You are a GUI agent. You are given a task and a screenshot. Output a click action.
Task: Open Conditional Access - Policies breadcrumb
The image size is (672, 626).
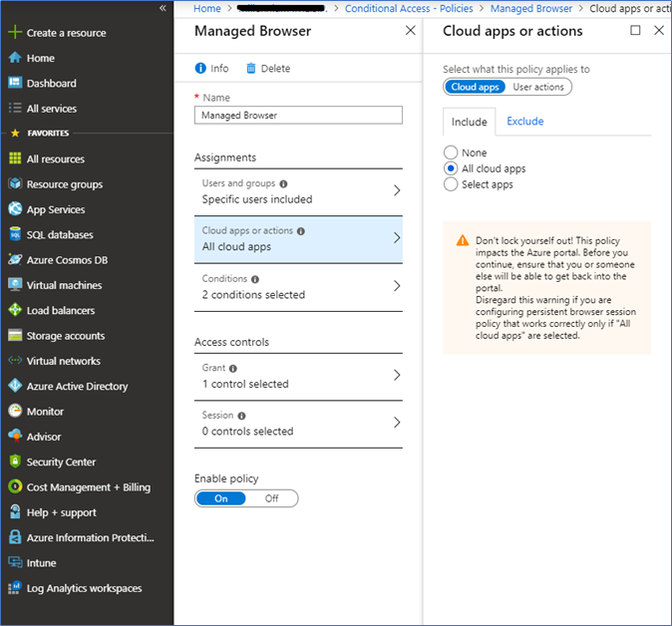409,9
